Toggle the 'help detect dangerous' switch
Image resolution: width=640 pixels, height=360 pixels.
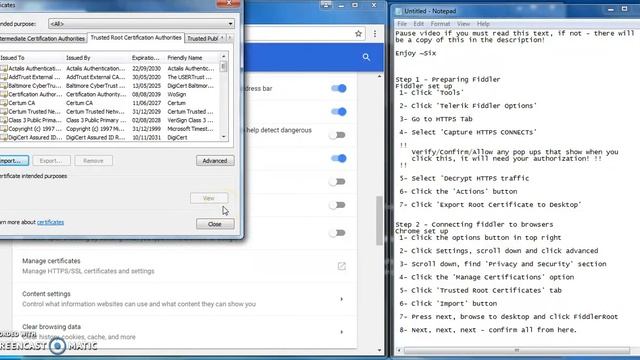click(x=337, y=135)
